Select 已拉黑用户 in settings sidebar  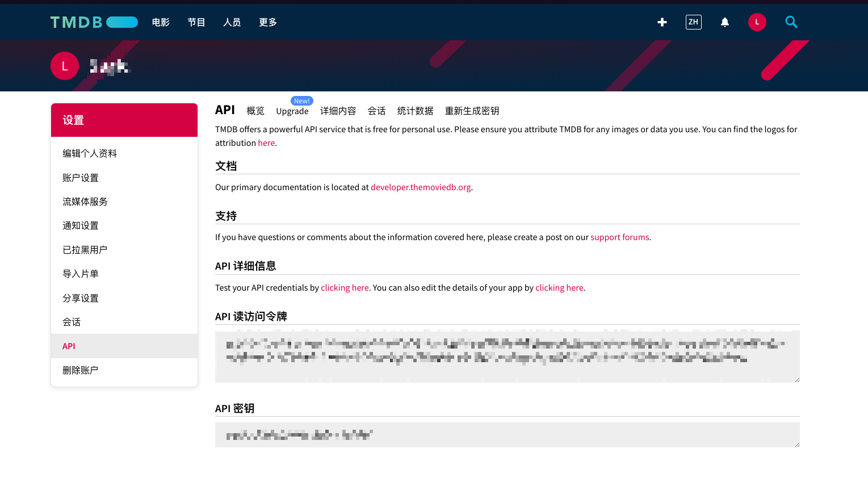(x=124, y=250)
